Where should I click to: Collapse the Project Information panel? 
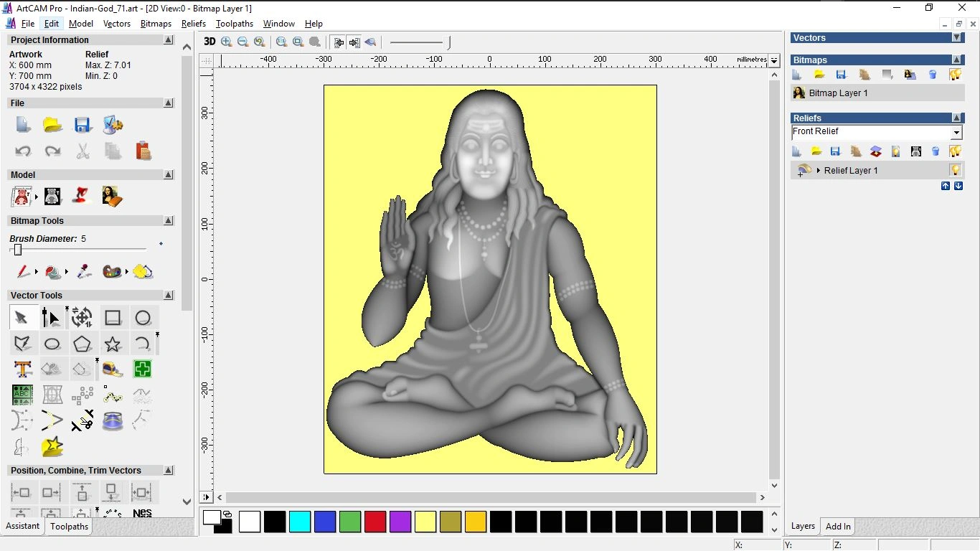[168, 39]
